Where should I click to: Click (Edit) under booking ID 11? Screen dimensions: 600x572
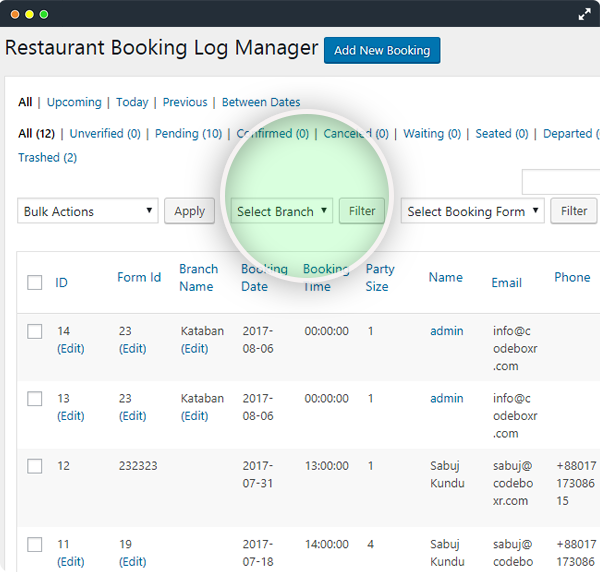click(71, 562)
